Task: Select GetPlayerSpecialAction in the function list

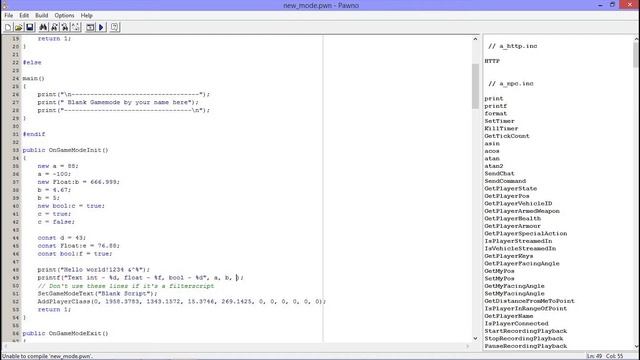Action: 525,233
